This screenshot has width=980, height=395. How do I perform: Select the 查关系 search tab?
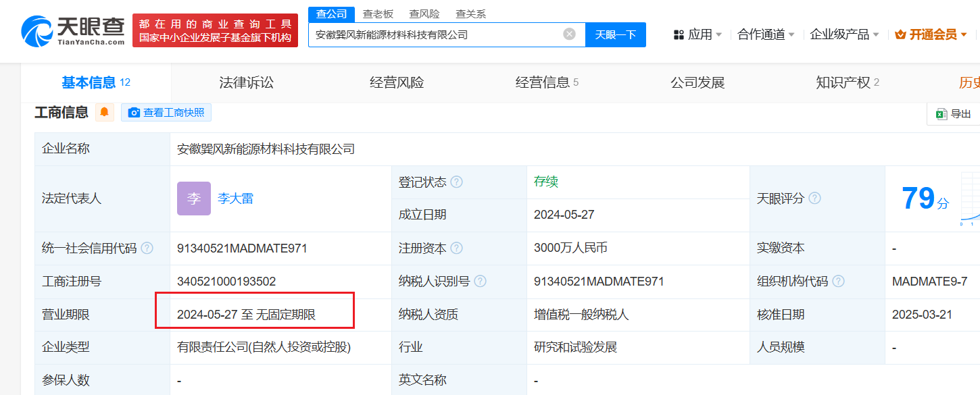click(470, 14)
